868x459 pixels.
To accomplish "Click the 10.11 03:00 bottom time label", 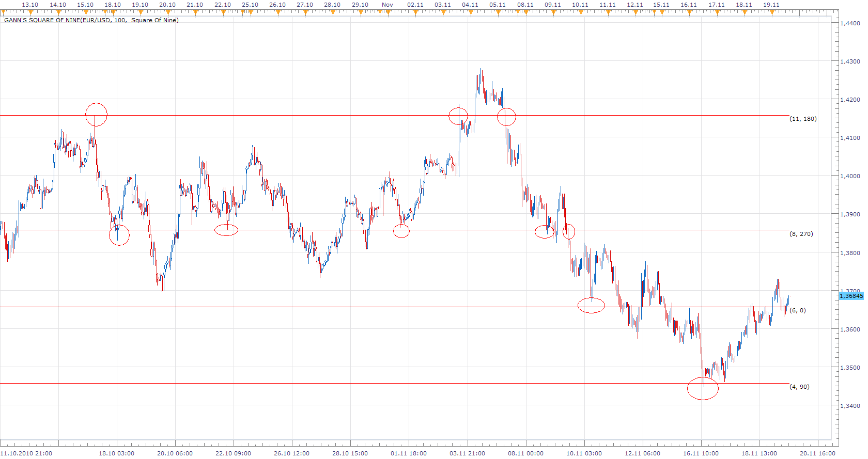I will coord(584,453).
